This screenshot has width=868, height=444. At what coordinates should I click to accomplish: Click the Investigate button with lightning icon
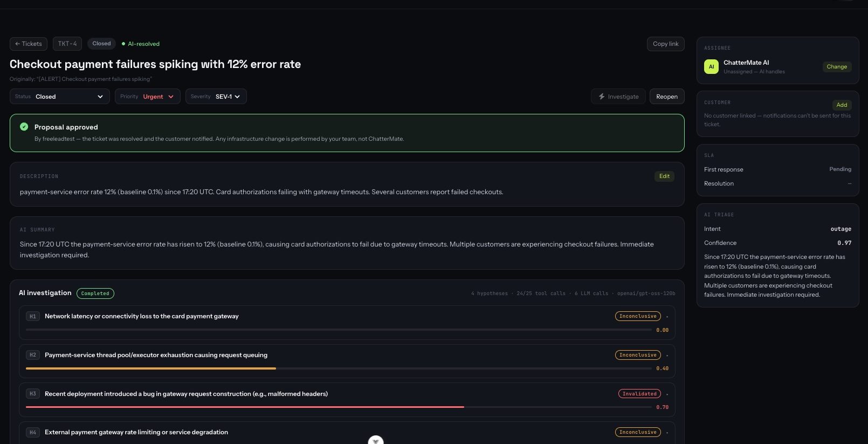tap(618, 97)
